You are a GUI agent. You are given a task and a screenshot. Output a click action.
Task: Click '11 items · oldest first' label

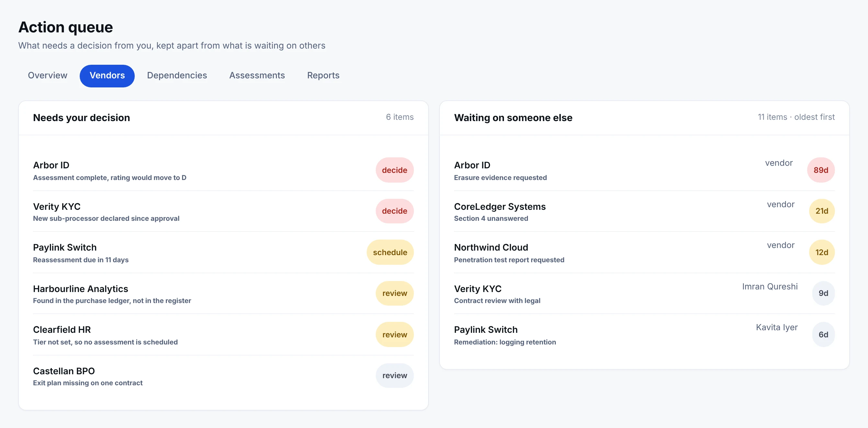click(x=796, y=117)
